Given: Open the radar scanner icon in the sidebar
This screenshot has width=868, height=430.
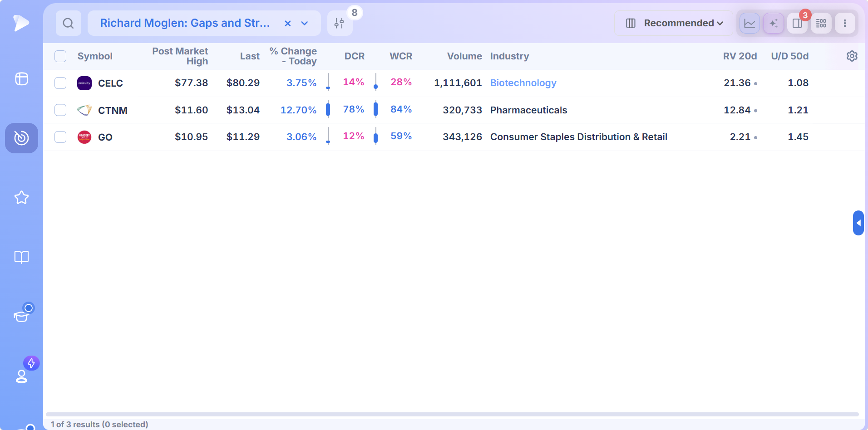Looking at the screenshot, I should [21, 138].
